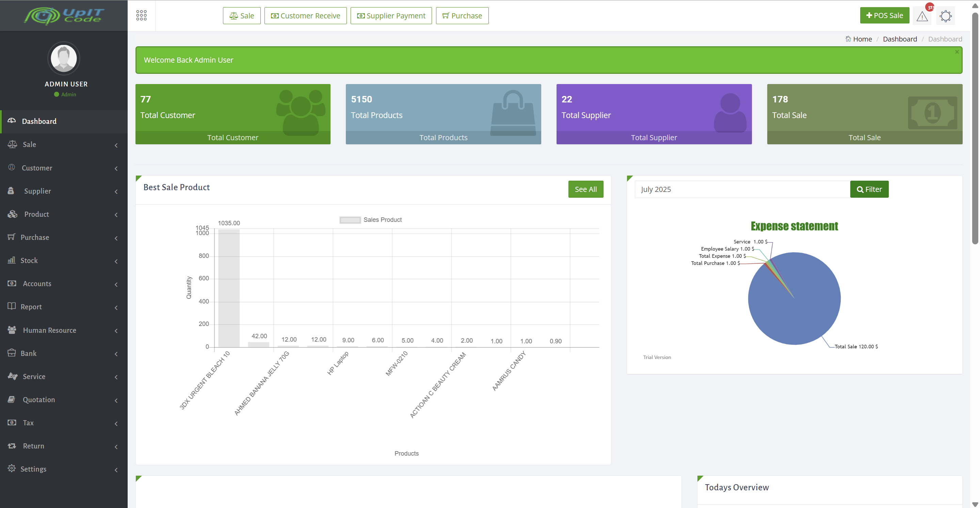Screen dimensions: 980x508
Task: Open the Stock icon in the sidebar
Action: coord(12,260)
